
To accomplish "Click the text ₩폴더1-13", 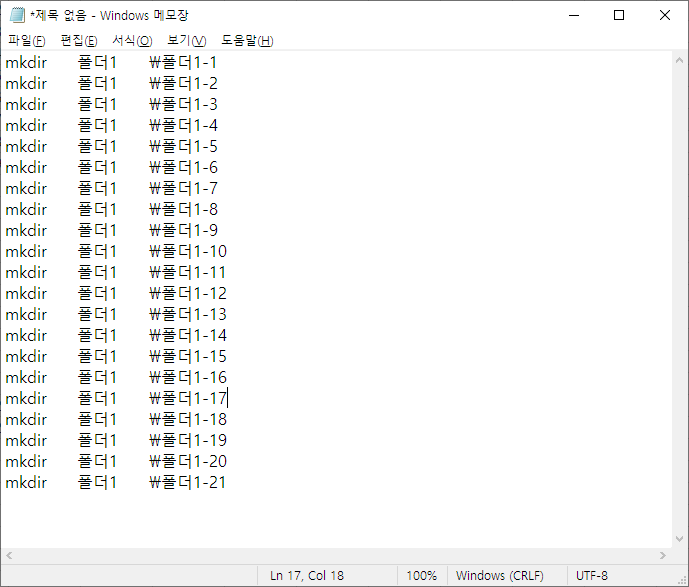I will click(188, 314).
